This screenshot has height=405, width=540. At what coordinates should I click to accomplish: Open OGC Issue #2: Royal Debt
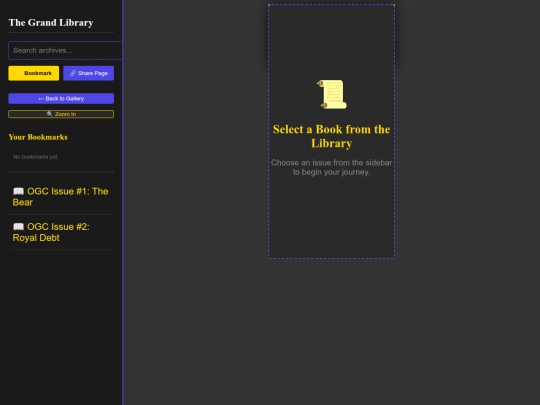(61, 232)
